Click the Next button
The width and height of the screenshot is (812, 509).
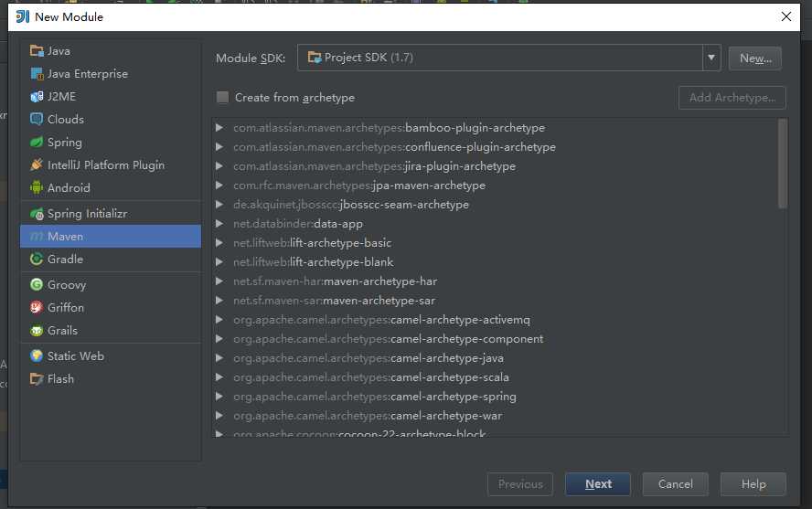(598, 484)
